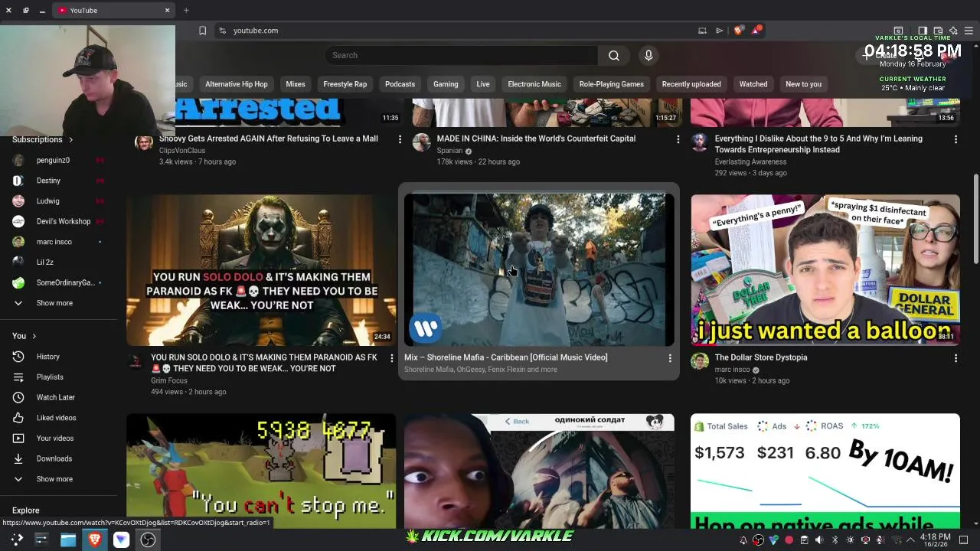
Task: Click the Everlasting Awareness channel avatar
Action: pos(699,142)
